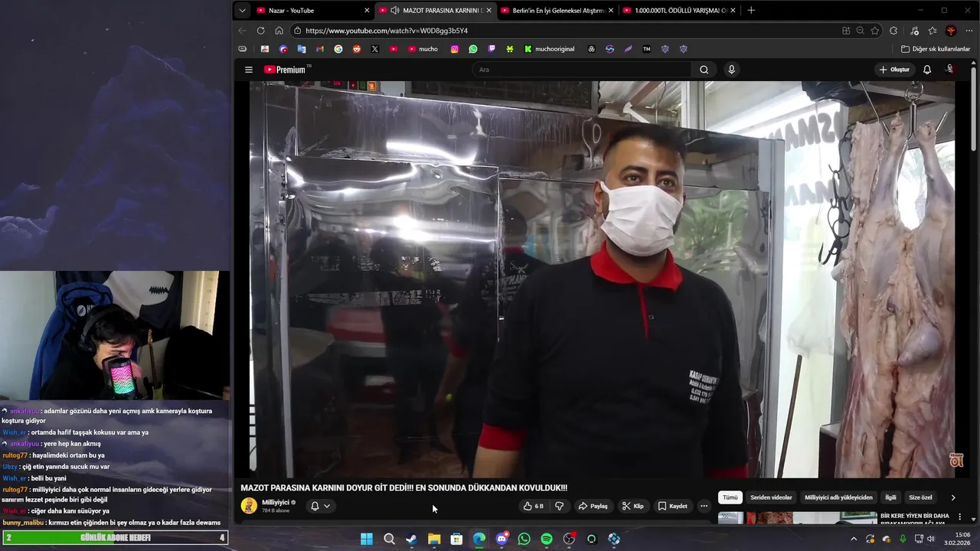
Task: Open the Milliyiyici channel name link
Action: point(276,503)
